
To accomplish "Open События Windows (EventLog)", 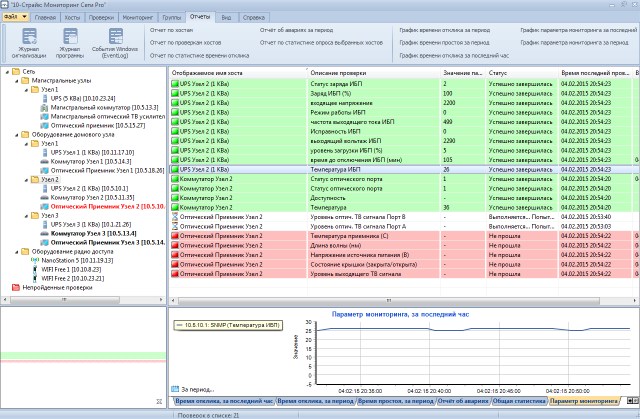I will coord(115,43).
